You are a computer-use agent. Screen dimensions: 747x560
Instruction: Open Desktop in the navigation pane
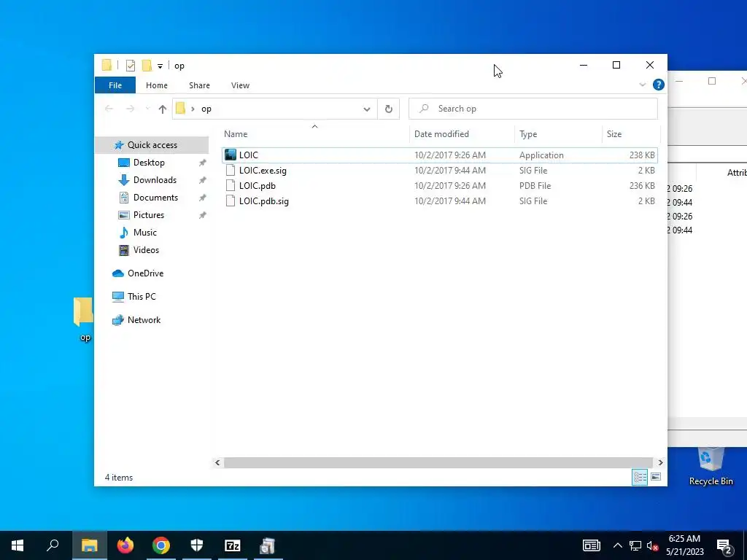[x=149, y=163]
